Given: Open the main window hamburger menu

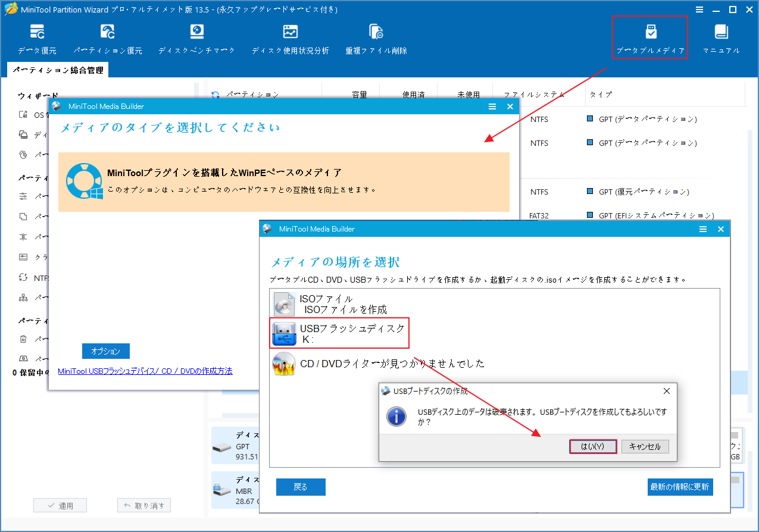Looking at the screenshot, I should [699, 10].
